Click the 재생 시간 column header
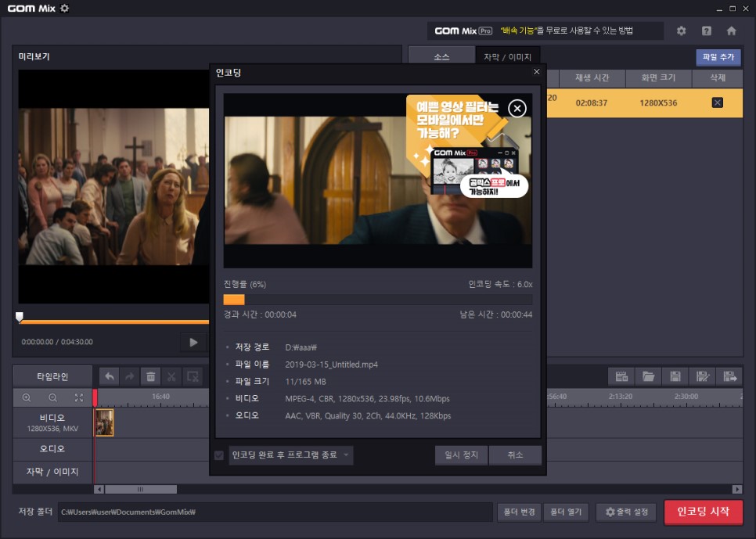 point(592,78)
